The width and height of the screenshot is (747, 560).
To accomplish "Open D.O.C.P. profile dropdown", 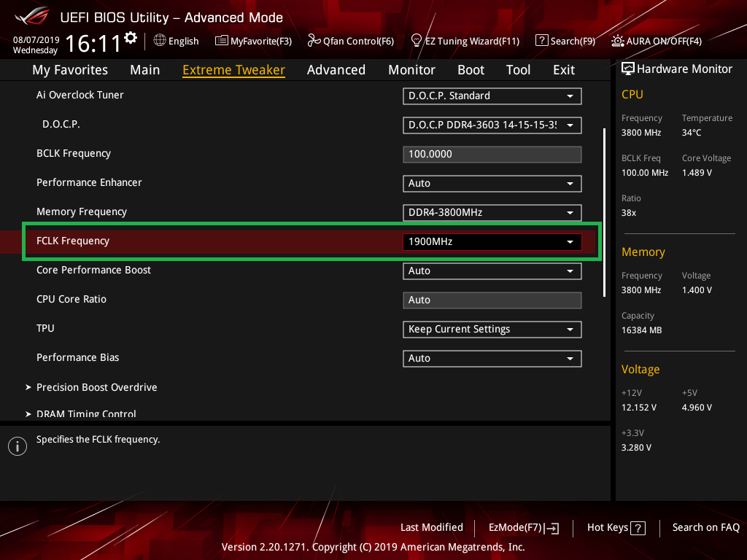I will (x=492, y=125).
